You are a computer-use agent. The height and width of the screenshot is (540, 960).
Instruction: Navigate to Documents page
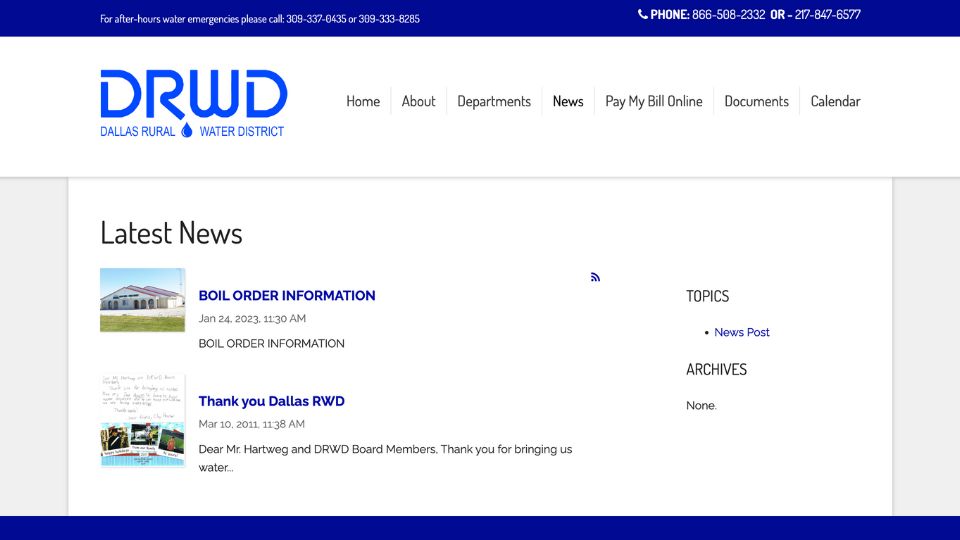coord(756,101)
